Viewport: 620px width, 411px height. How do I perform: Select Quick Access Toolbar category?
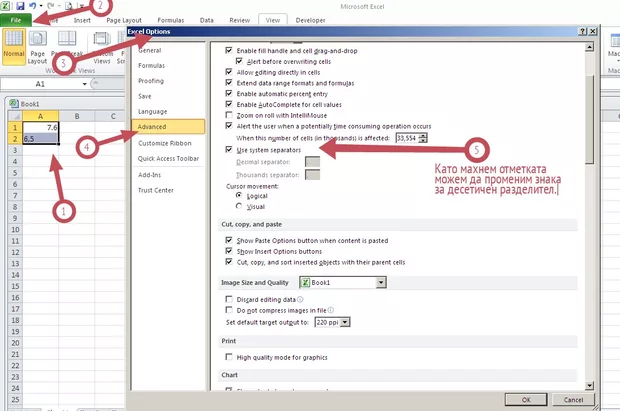coord(168,159)
